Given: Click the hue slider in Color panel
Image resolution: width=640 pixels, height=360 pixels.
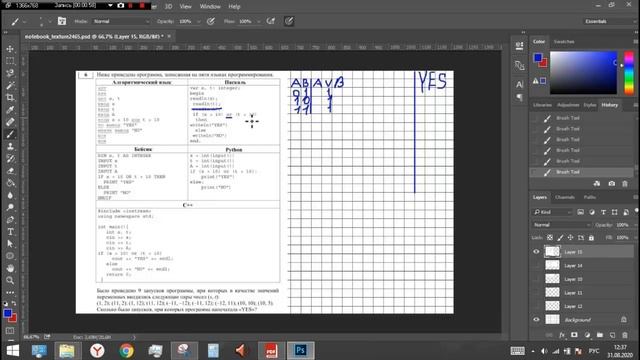Looking at the screenshot, I should (x=629, y=73).
